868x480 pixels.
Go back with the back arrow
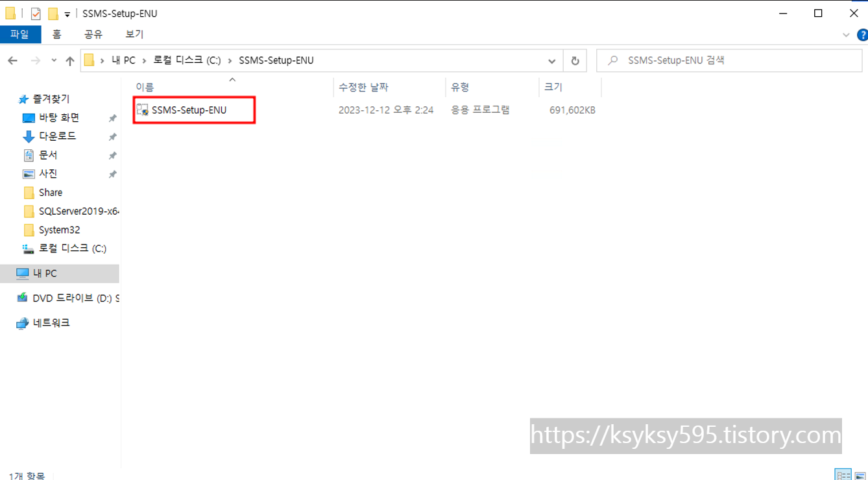[13, 60]
